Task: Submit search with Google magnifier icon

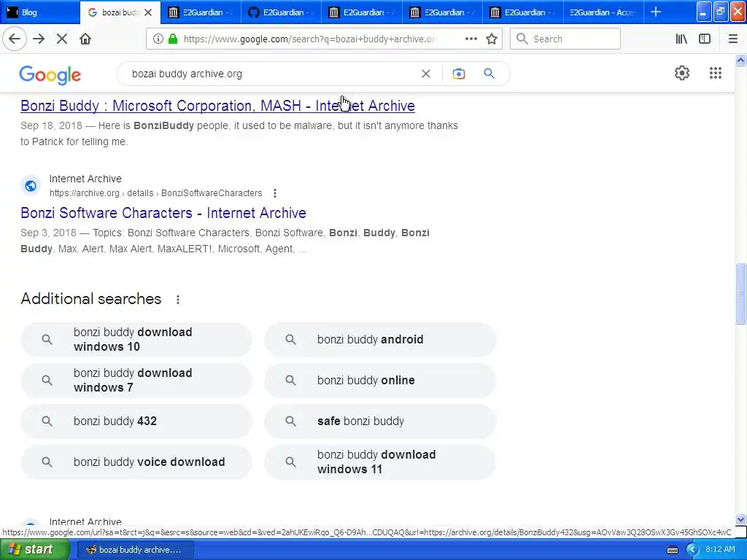Action: (489, 74)
